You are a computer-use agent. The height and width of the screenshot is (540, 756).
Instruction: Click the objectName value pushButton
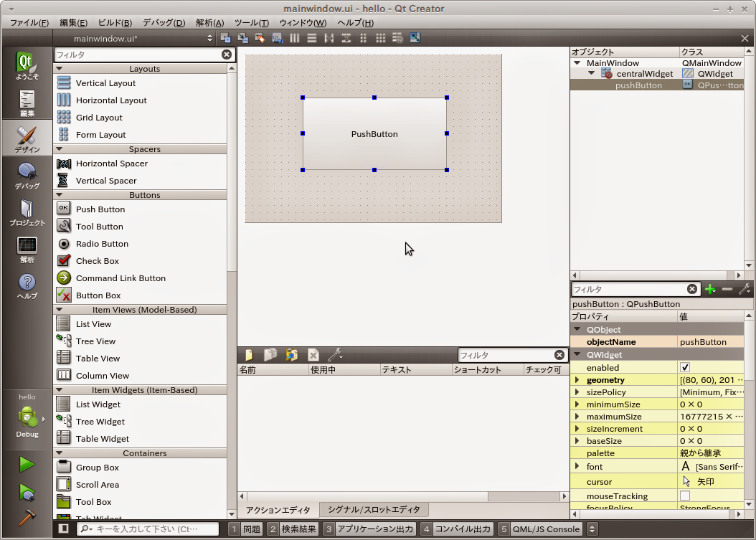(x=710, y=342)
